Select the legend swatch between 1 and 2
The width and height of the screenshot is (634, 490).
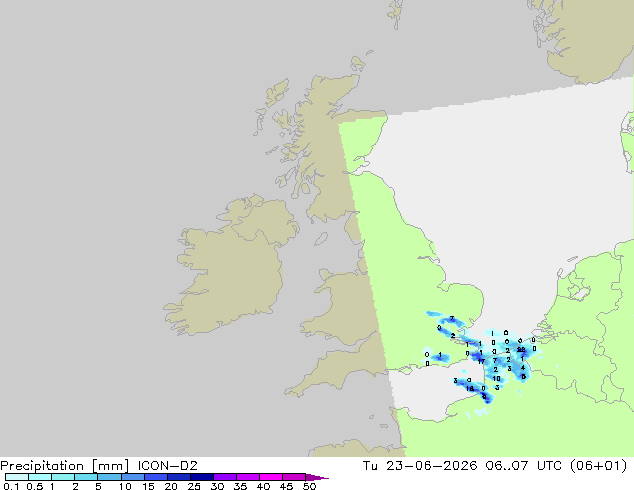tap(63, 477)
